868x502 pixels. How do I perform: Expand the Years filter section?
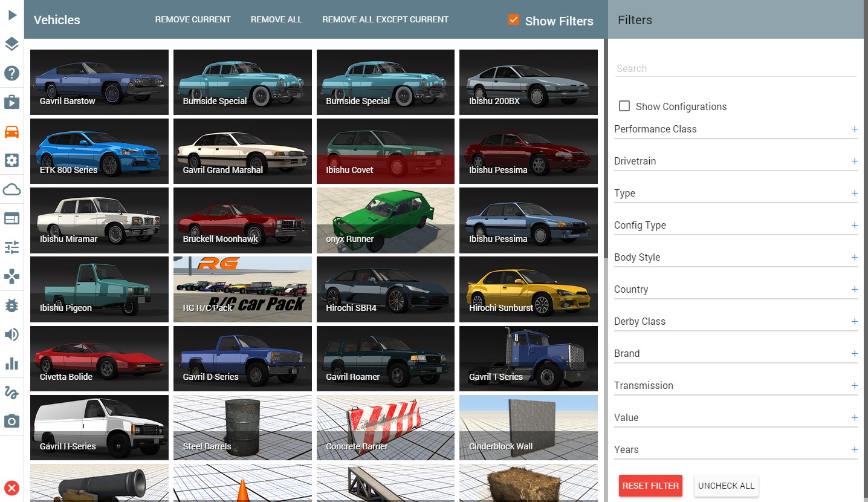[x=736, y=449]
